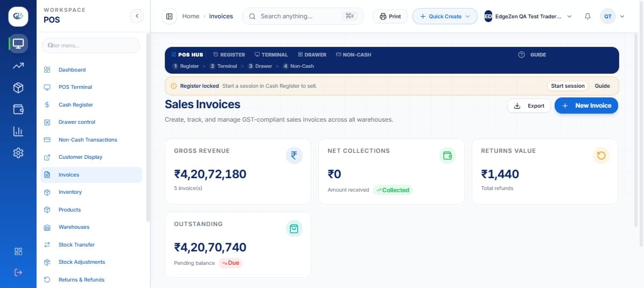Click the search magnifier icon
The height and width of the screenshot is (288, 644).
pos(253,17)
